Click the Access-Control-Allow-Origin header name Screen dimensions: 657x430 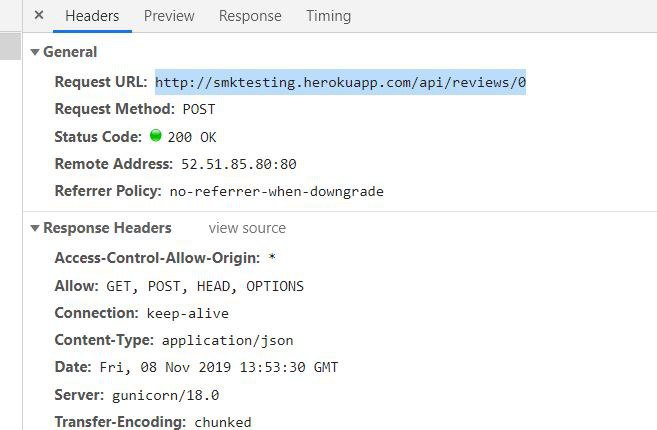[157, 258]
